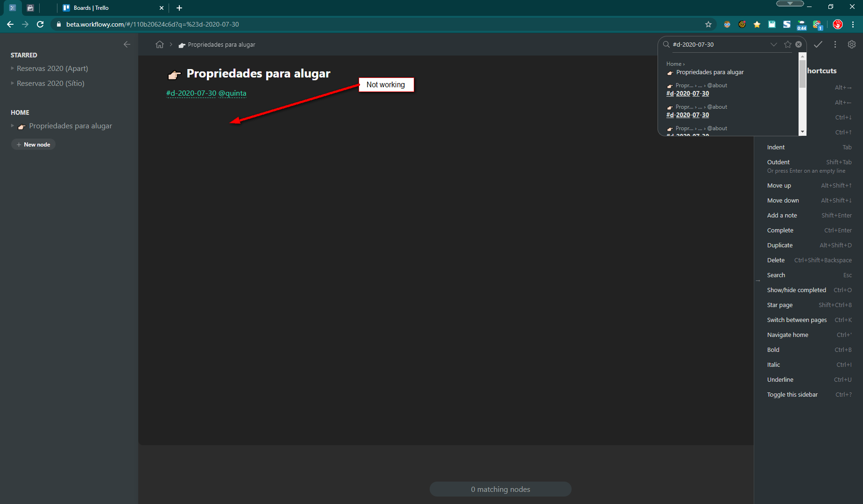Click the Duplicate shortcut row

[x=809, y=245]
